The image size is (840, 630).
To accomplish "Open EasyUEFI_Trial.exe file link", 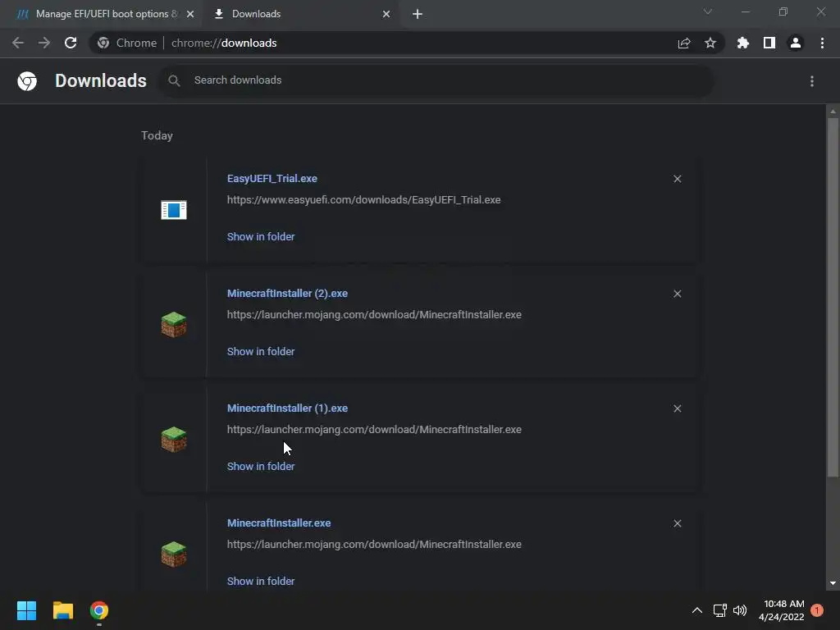I will 272,178.
